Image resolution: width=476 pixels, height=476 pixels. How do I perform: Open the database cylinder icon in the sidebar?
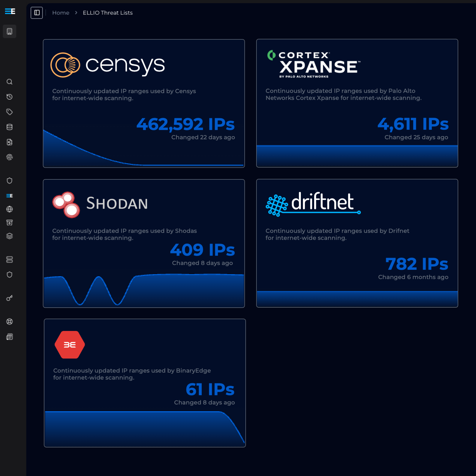[x=10, y=127]
